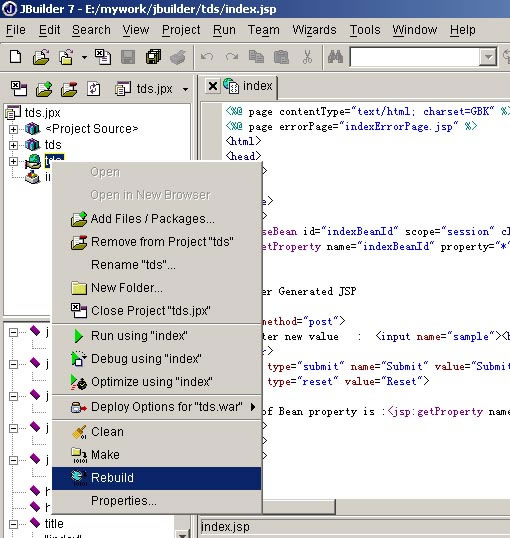
Task: Click the New file toolbar icon
Action: click(15, 57)
